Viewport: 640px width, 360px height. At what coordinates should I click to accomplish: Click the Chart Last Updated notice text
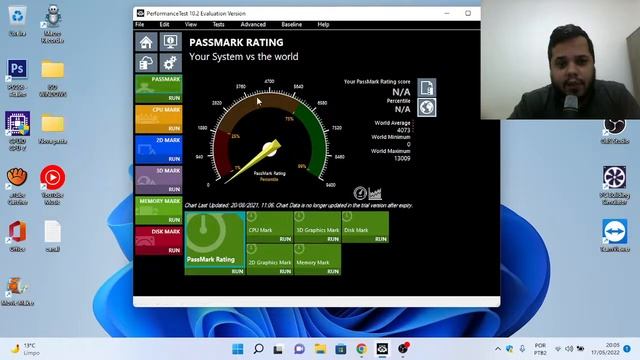[x=298, y=205]
